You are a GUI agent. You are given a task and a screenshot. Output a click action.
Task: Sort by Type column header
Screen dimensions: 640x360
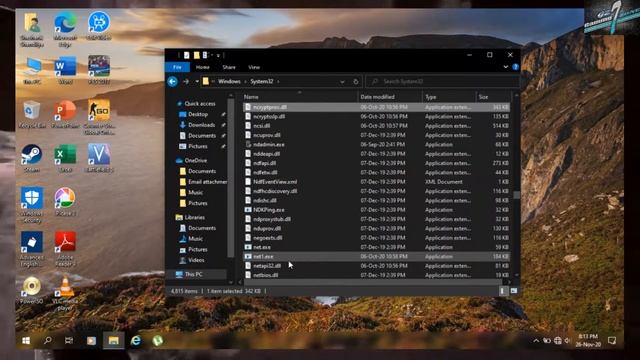(449, 97)
